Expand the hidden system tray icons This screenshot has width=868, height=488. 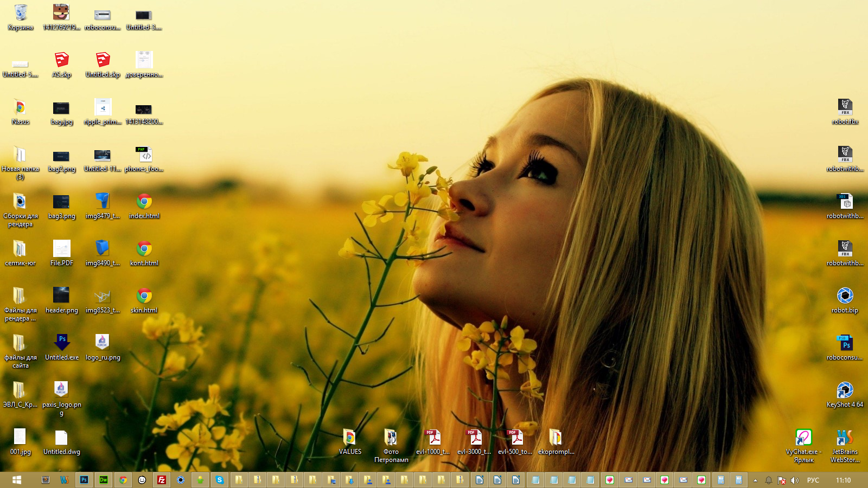point(755,480)
